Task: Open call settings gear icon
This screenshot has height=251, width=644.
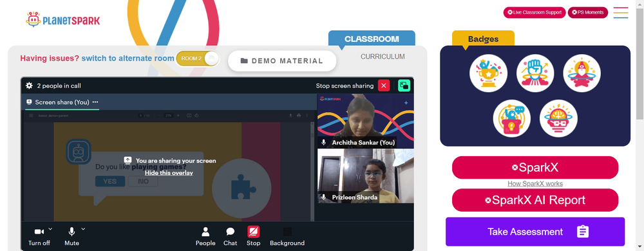Action: [29, 86]
